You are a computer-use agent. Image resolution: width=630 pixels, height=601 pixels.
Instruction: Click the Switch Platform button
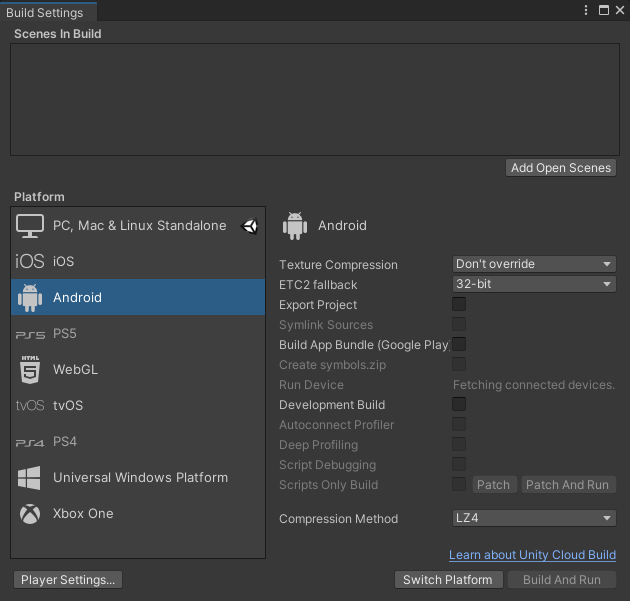click(448, 580)
